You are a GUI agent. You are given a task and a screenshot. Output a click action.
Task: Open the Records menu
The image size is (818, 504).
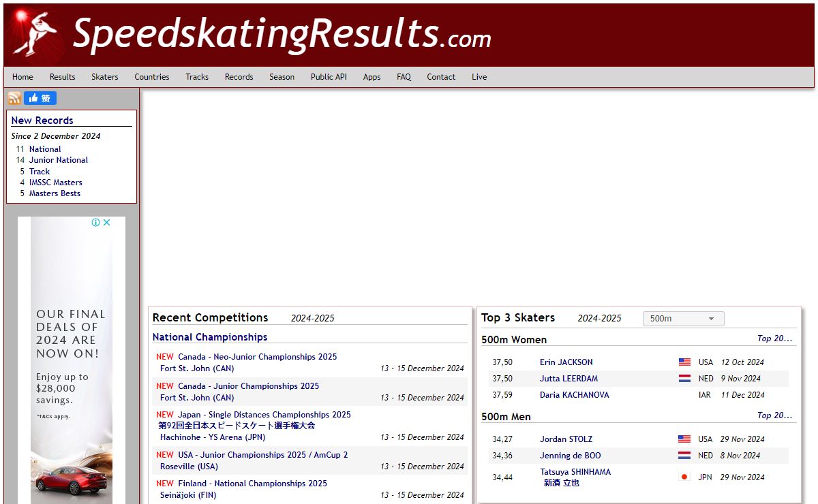pyautogui.click(x=239, y=77)
